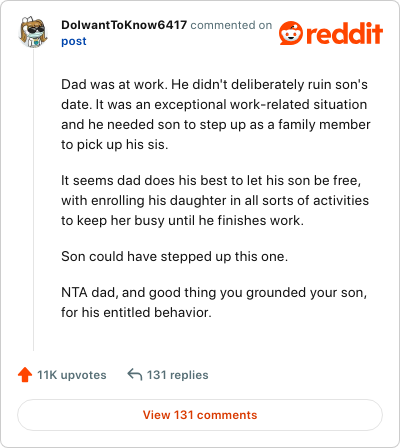This screenshot has width=400, height=448.
Task: Click the DoIwantToKnow6417 avatar image
Action: tap(32, 32)
